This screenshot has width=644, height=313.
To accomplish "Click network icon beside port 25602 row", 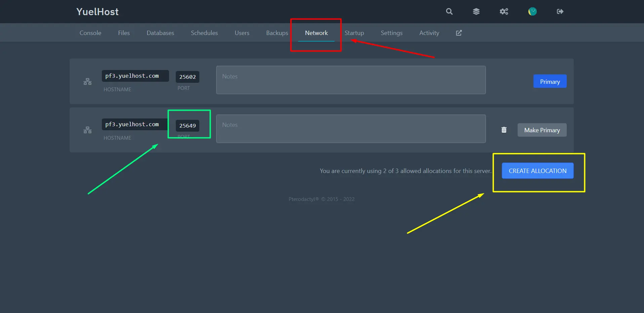I will tap(87, 82).
